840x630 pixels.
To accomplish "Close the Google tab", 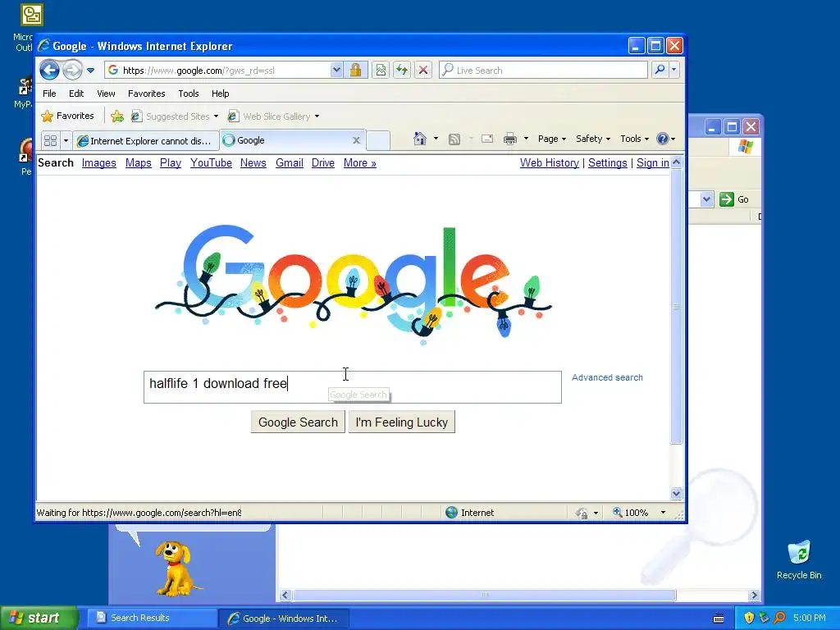I will [356, 140].
